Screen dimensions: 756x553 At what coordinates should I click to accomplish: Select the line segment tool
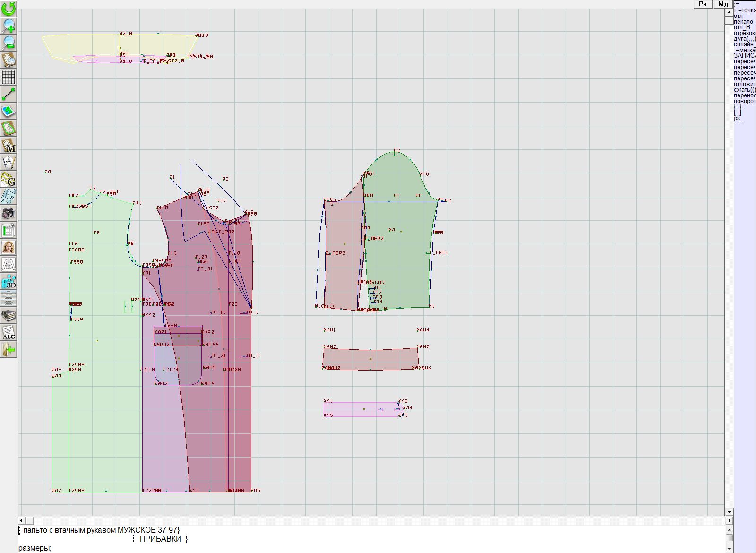click(x=9, y=94)
